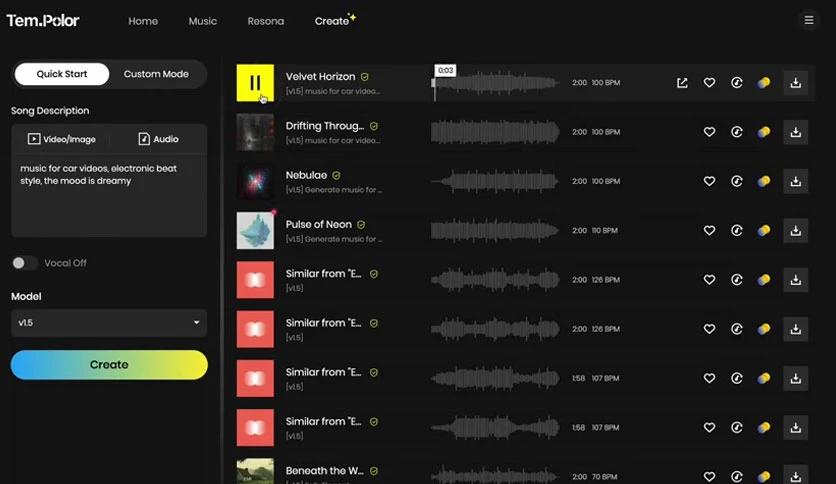Image resolution: width=836 pixels, height=484 pixels.
Task: Download the Velvet Horizon track
Action: (x=795, y=83)
